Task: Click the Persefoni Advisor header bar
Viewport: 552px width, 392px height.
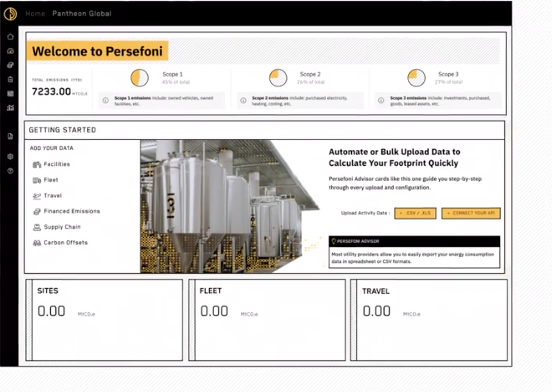Action: point(414,241)
